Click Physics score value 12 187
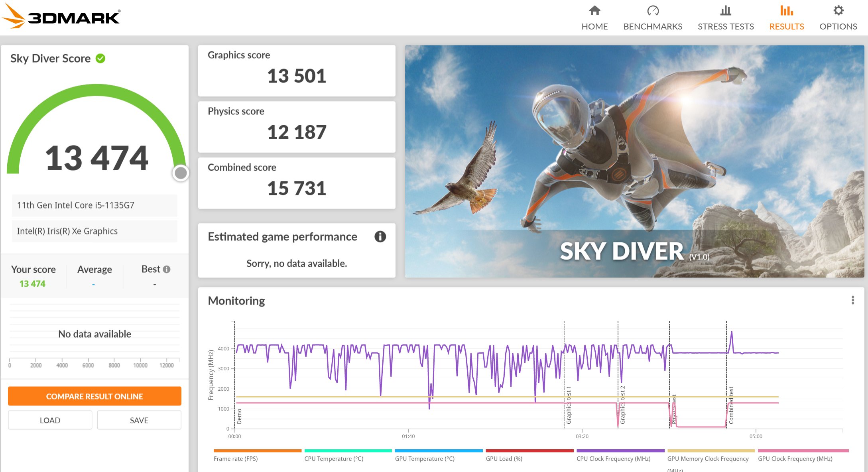This screenshot has height=472, width=868. [297, 132]
